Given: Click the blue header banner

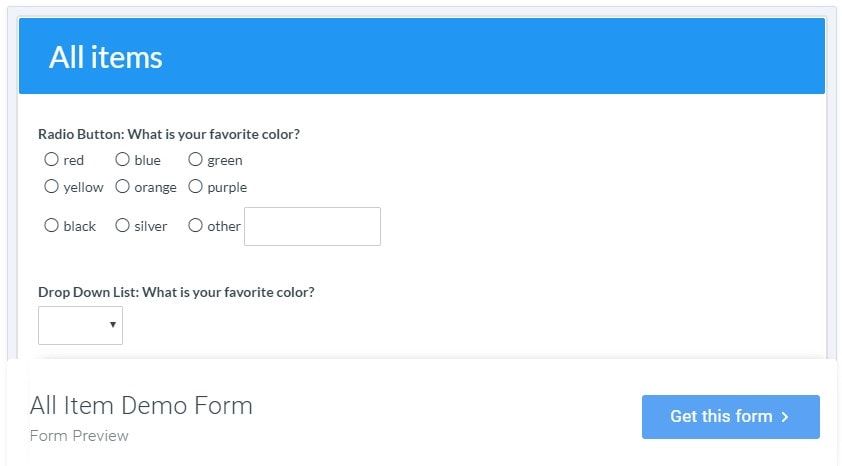Looking at the screenshot, I should pos(500,56).
